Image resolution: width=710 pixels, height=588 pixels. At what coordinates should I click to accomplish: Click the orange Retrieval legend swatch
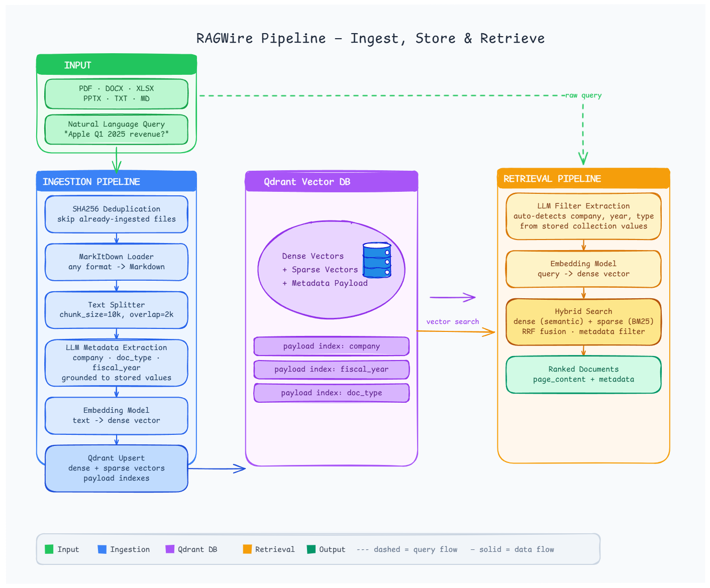tap(247, 549)
